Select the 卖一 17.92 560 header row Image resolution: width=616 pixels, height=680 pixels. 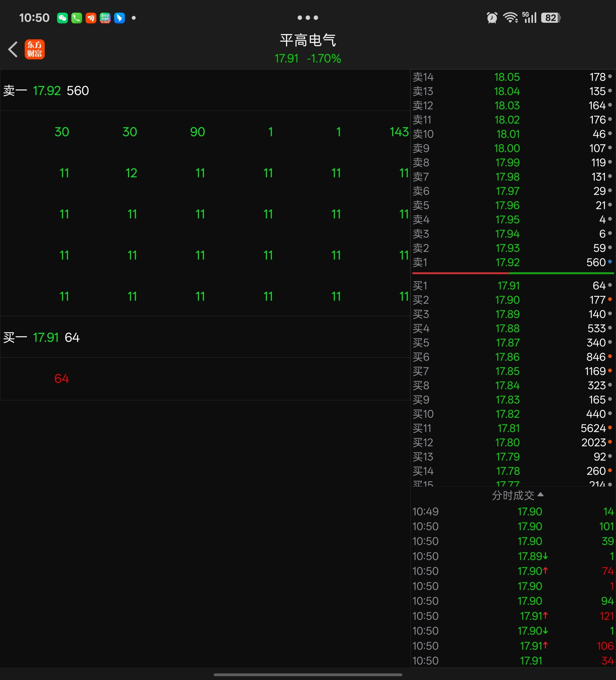(x=46, y=91)
